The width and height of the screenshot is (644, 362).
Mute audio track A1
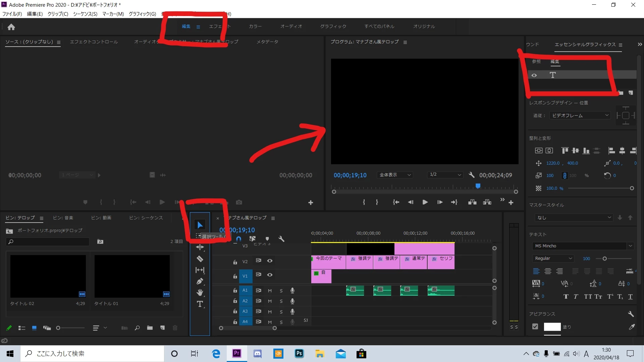pyautogui.click(x=270, y=291)
